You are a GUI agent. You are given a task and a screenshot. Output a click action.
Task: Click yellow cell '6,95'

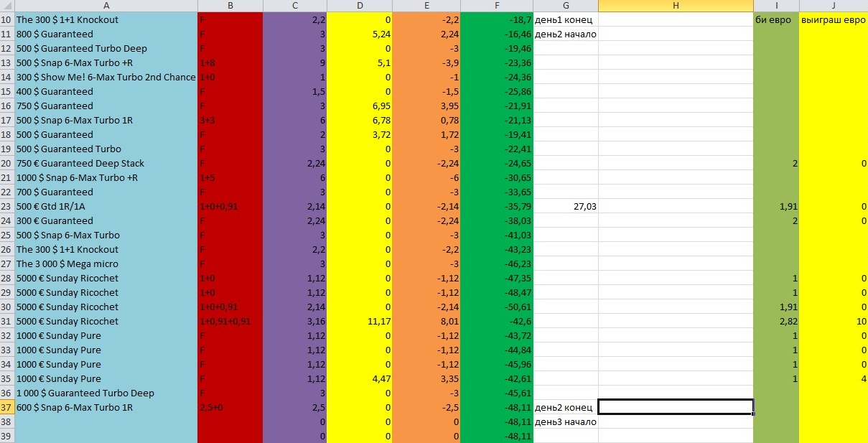[x=360, y=106]
